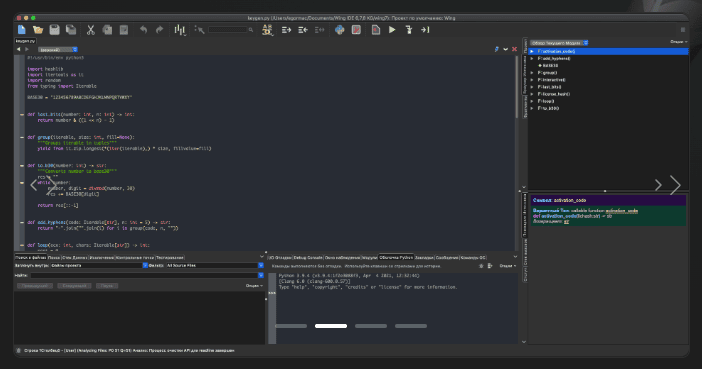Open the vertical bars toolbar tool
The width and height of the screenshot is (702, 369).
(180, 30)
